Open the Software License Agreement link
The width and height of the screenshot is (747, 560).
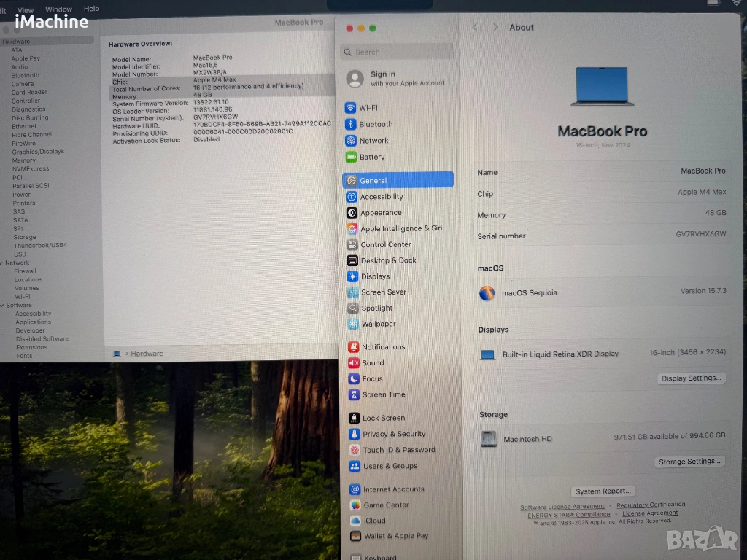(562, 507)
